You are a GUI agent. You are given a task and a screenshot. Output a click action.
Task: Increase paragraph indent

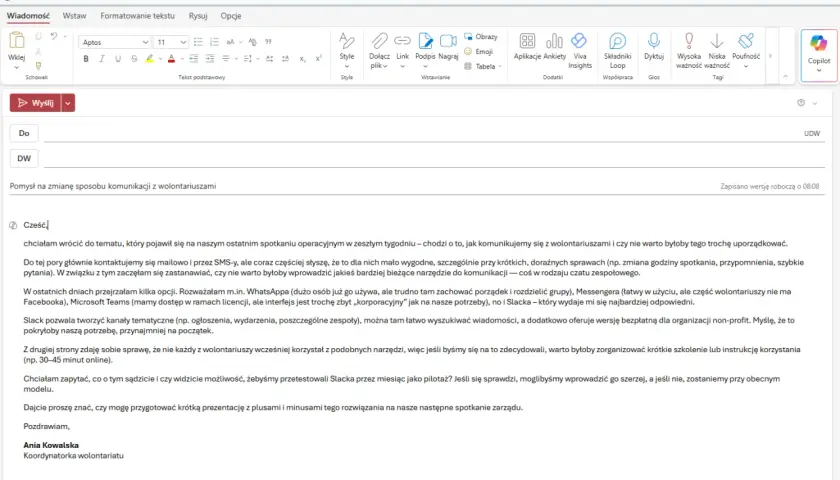209,58
